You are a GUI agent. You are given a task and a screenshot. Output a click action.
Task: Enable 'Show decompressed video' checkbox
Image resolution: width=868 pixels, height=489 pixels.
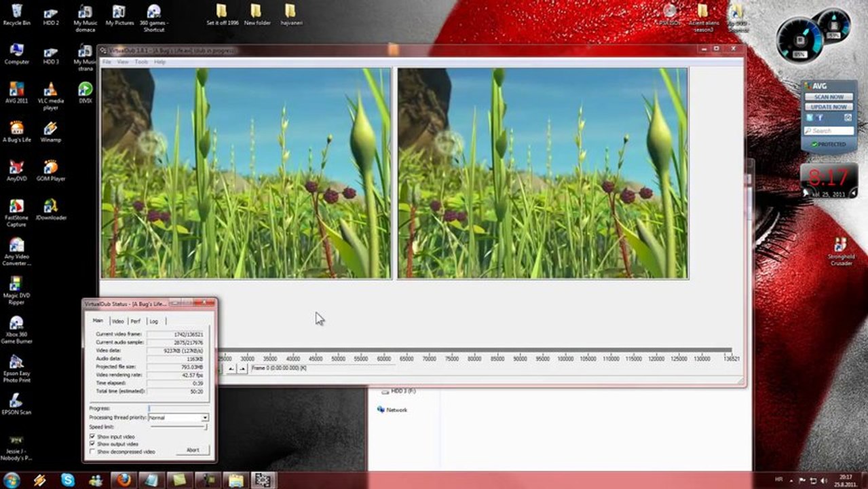93,452
